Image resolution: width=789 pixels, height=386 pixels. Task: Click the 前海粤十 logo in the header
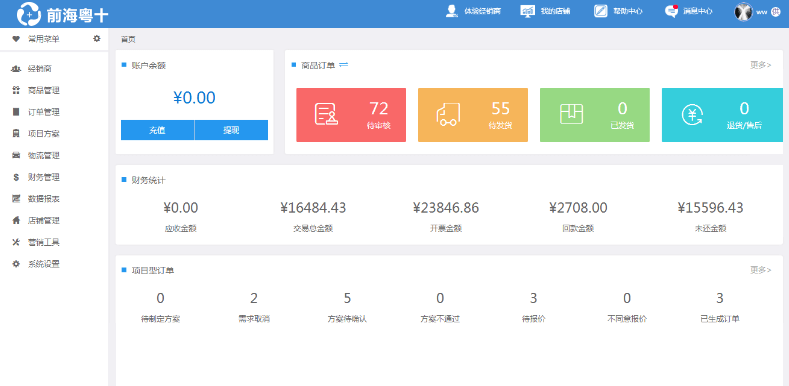(62, 14)
